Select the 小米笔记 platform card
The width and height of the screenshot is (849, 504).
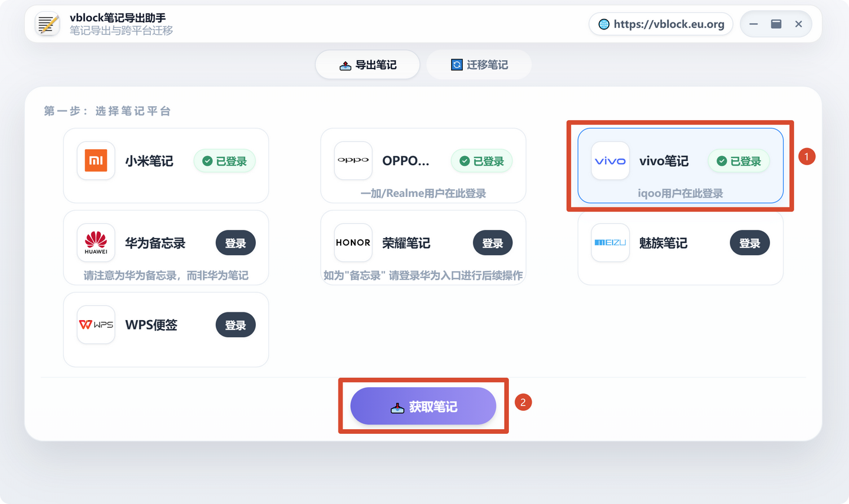pyautogui.click(x=166, y=166)
